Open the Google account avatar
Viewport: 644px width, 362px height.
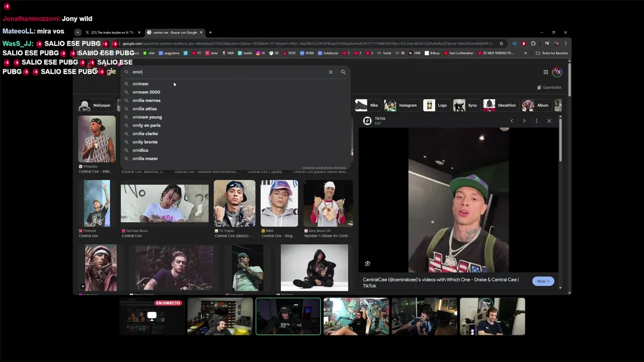point(557,72)
